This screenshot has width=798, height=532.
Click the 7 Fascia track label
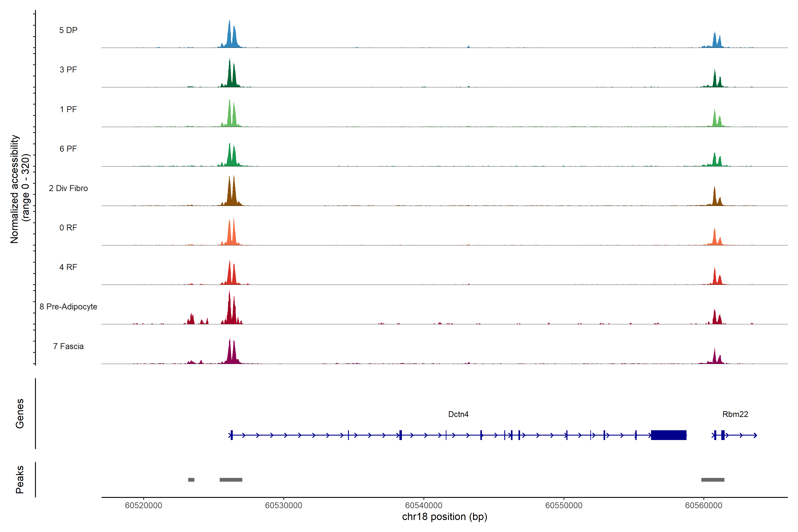pos(68,346)
